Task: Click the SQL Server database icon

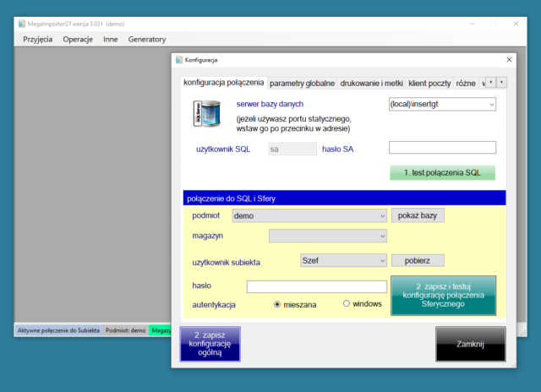Action: (206, 113)
